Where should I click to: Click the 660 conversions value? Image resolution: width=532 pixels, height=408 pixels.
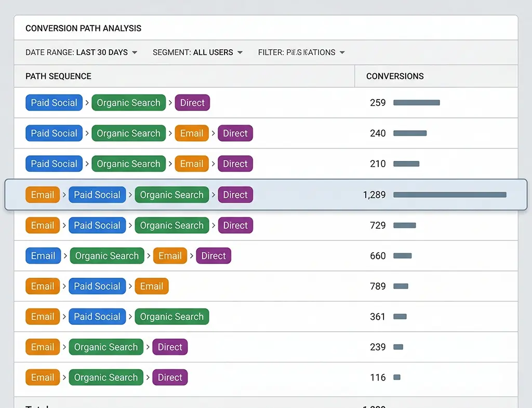click(x=378, y=256)
